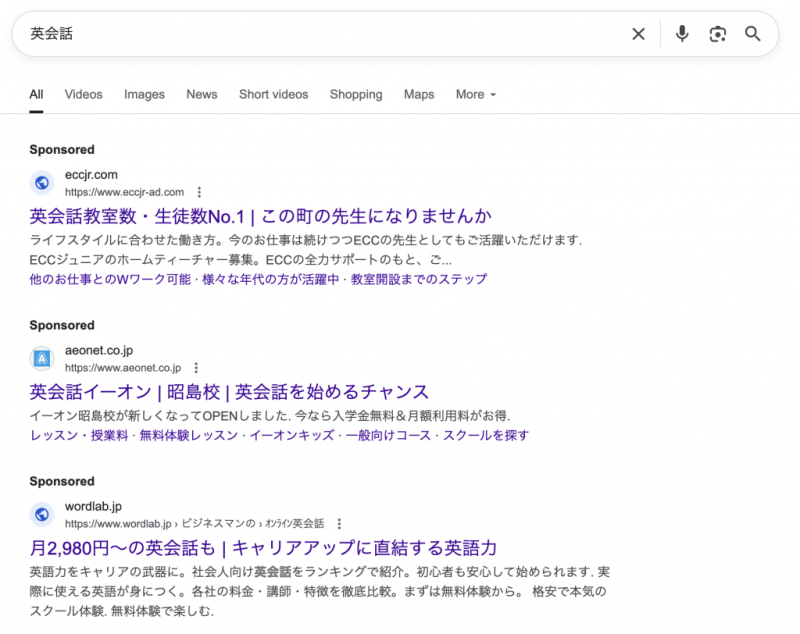This screenshot has width=800, height=634.
Task: Click the eccjr.com site name
Action: [x=91, y=175]
